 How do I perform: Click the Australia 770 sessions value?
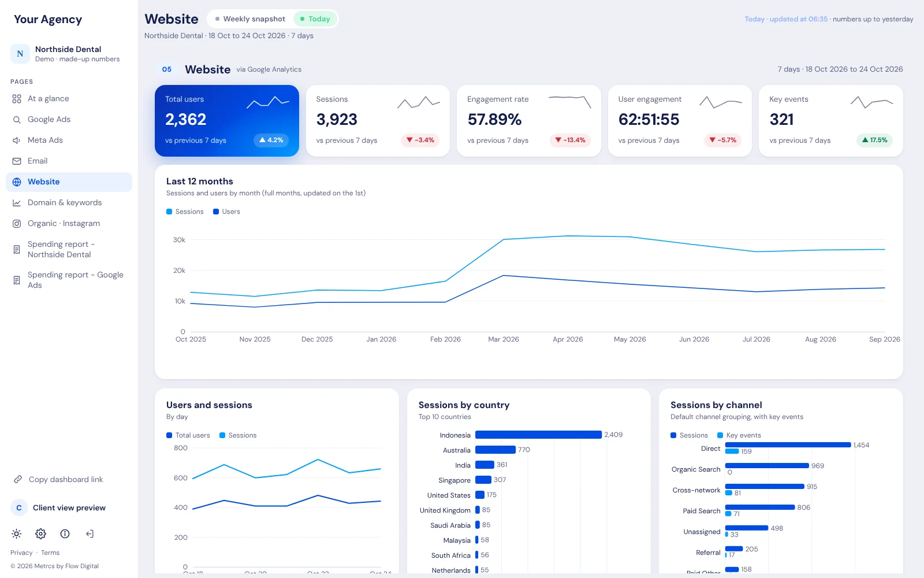point(524,450)
